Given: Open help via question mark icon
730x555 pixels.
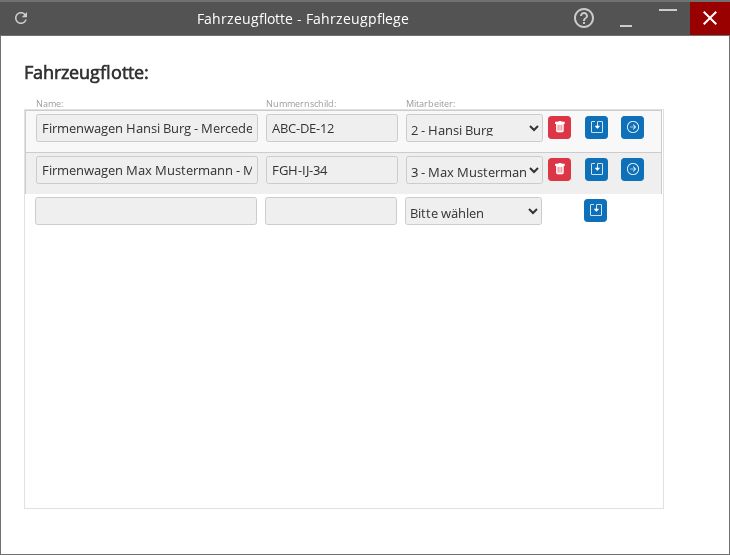Looking at the screenshot, I should pos(584,18).
